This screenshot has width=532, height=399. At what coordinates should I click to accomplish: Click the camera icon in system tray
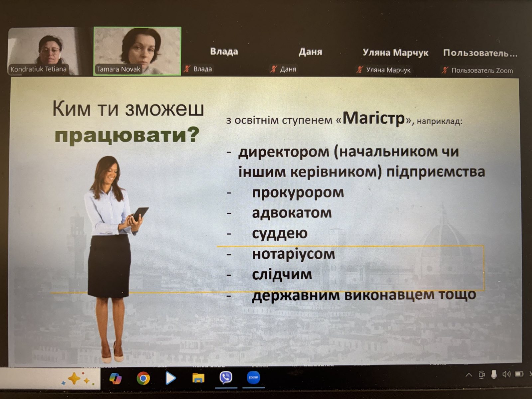[x=482, y=375]
